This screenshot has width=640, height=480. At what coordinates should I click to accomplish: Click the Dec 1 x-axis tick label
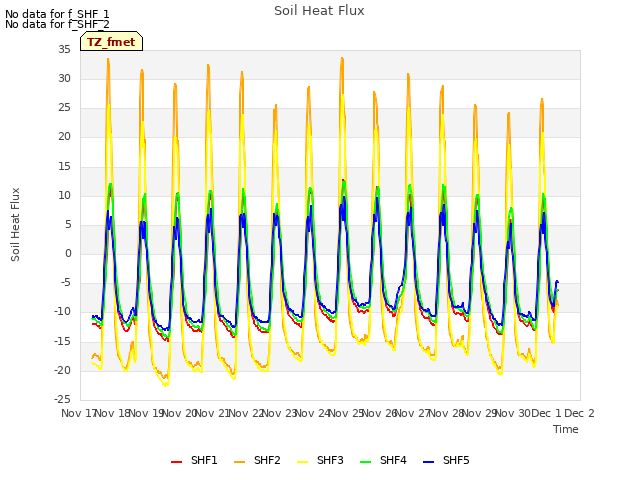pos(547,413)
